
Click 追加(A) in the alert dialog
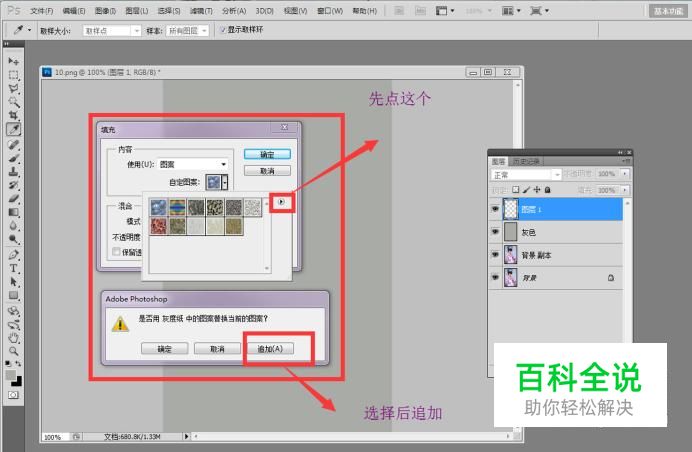tap(270, 349)
